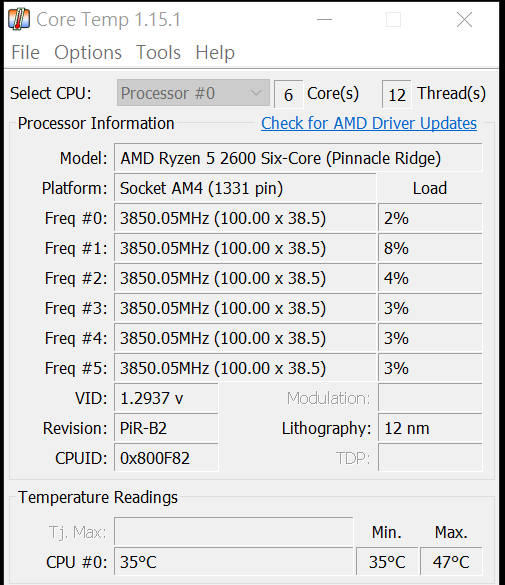Minimize the Core Temp window
This screenshot has height=585, width=505.
pos(324,19)
